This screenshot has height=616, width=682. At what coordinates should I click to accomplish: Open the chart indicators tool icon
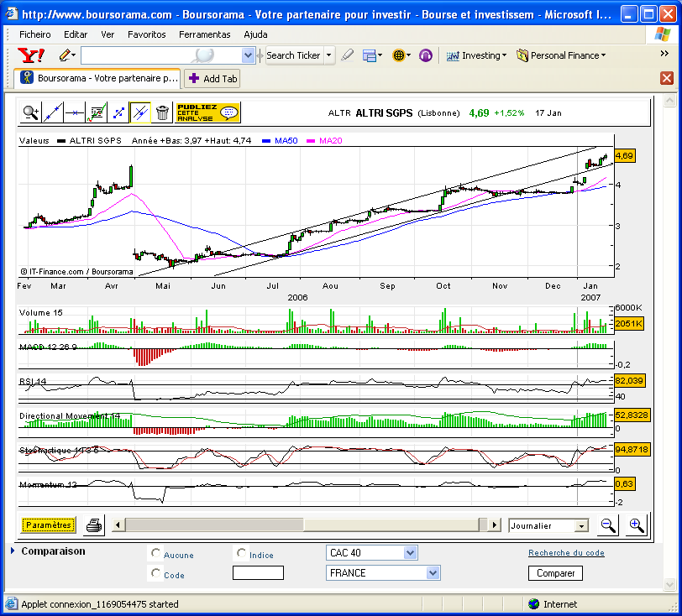click(97, 112)
